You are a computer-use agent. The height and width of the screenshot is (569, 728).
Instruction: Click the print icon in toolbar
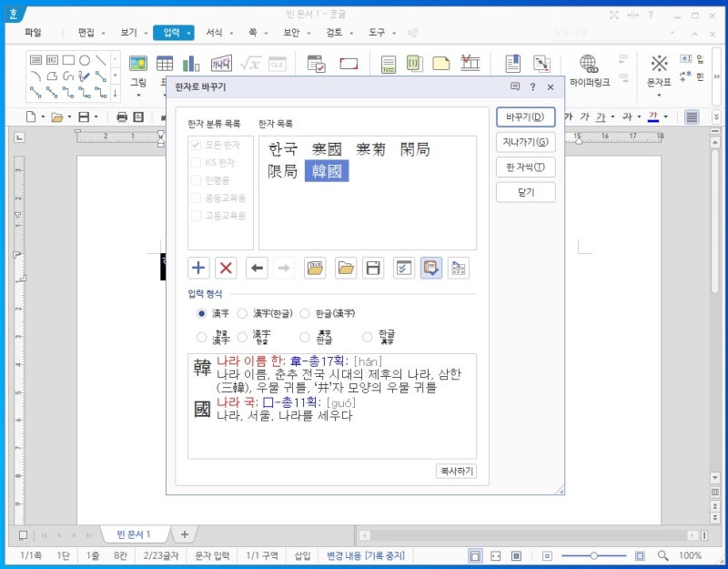click(122, 117)
